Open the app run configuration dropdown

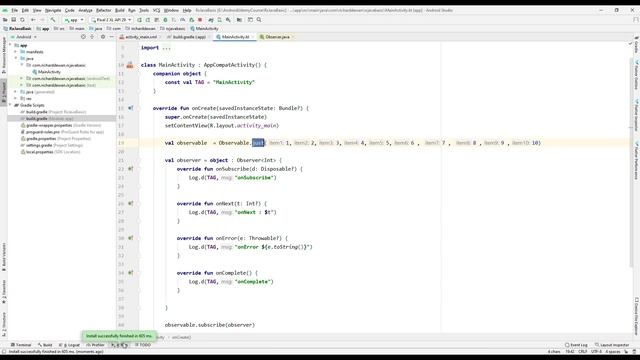[x=74, y=20]
